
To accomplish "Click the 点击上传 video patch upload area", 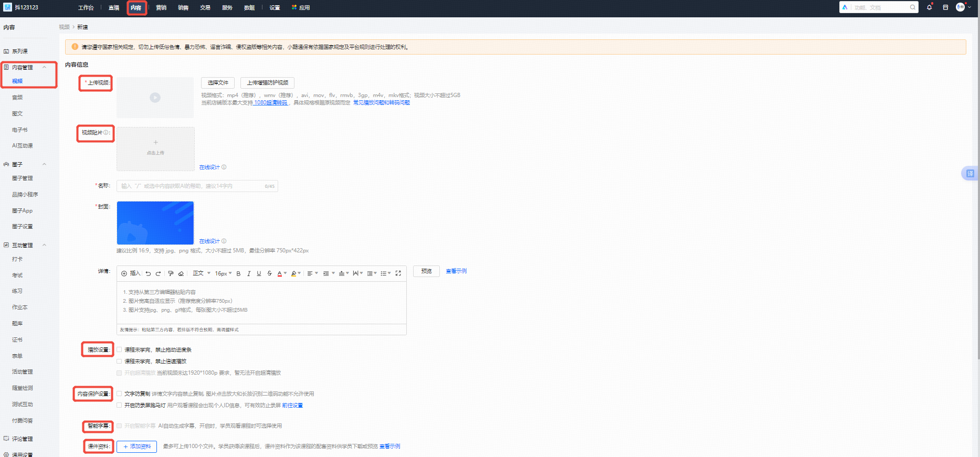I will pyautogui.click(x=155, y=149).
